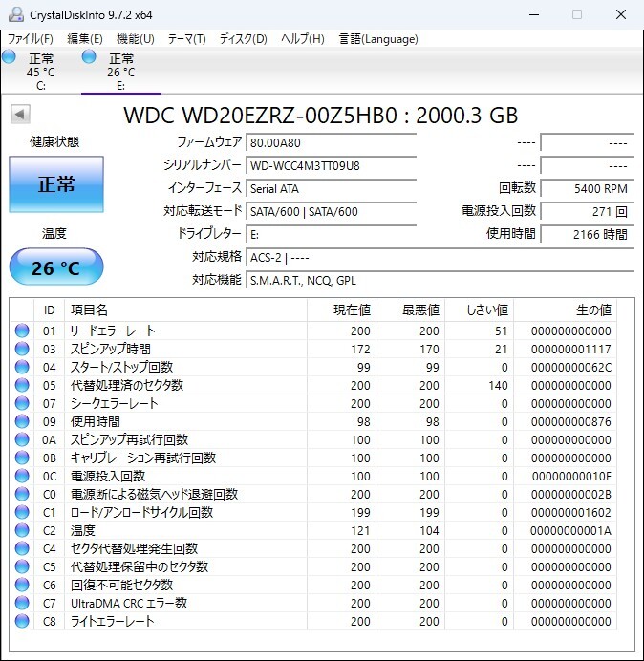Viewport: 644px width, 661px height.
Task: Click status icon for ID C4 セクタ代替処理発生回数
Action: click(x=22, y=548)
